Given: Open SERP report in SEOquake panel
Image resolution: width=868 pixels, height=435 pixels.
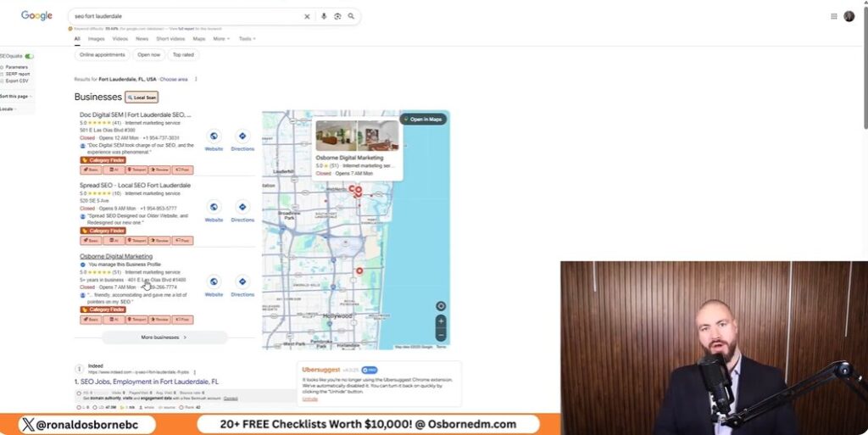Looking at the screenshot, I should coord(18,74).
